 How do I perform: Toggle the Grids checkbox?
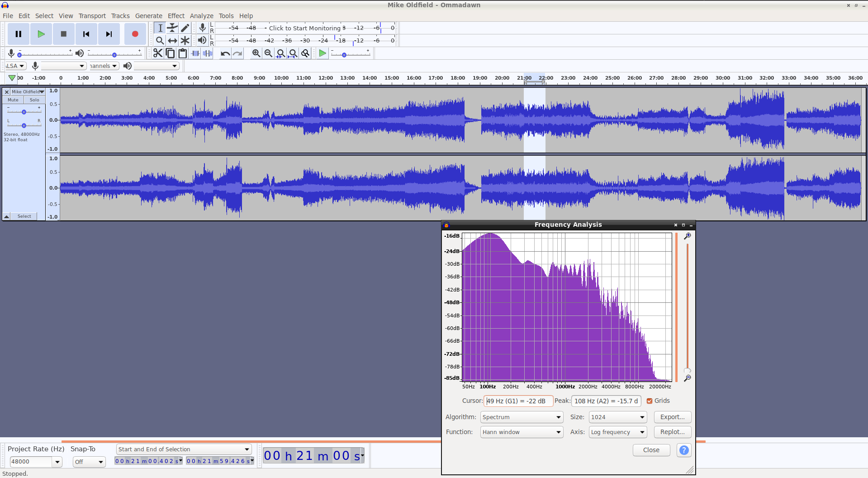tap(650, 401)
